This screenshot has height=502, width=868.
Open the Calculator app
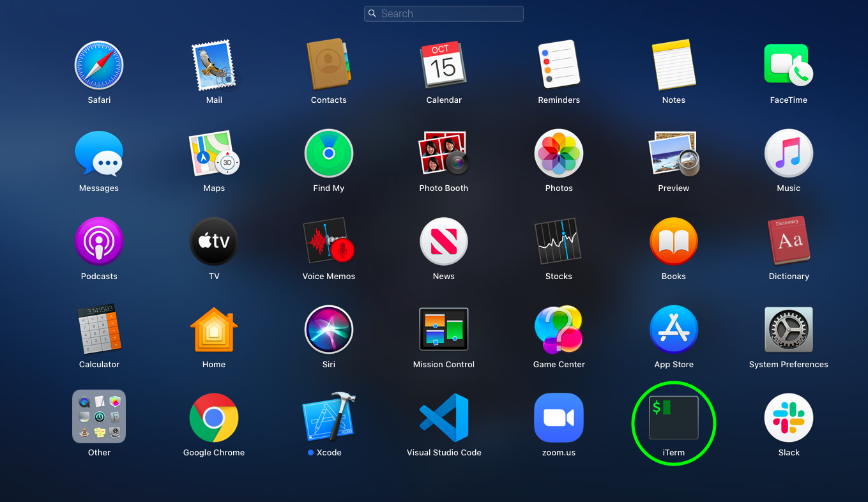pos(99,330)
